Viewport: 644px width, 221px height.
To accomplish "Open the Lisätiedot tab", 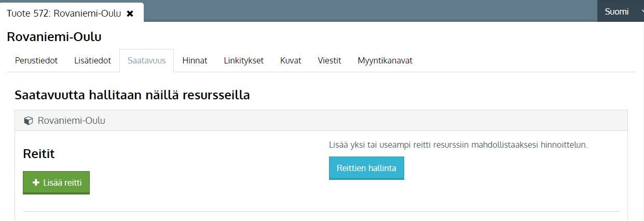I will click(92, 60).
